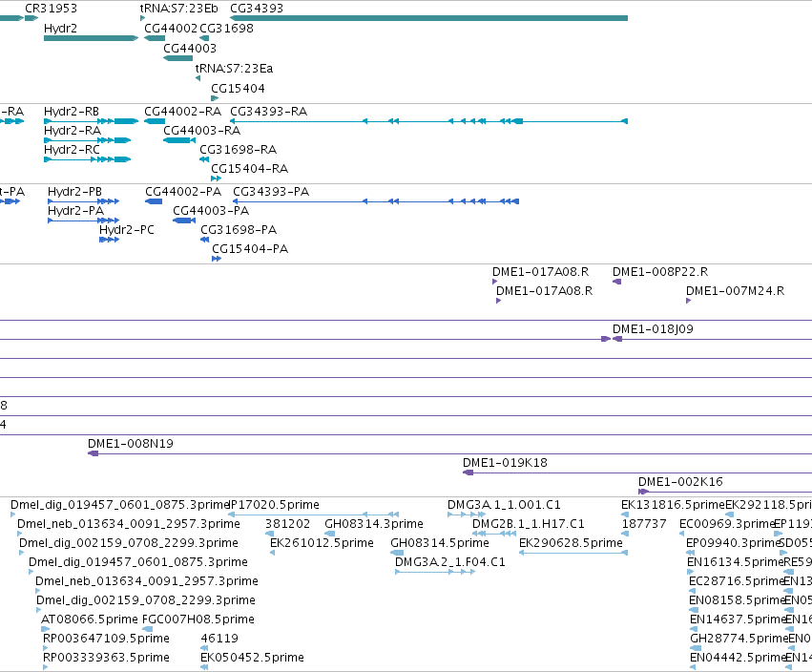
Task: Click clone end DME1-007M24.R
Action: click(689, 301)
